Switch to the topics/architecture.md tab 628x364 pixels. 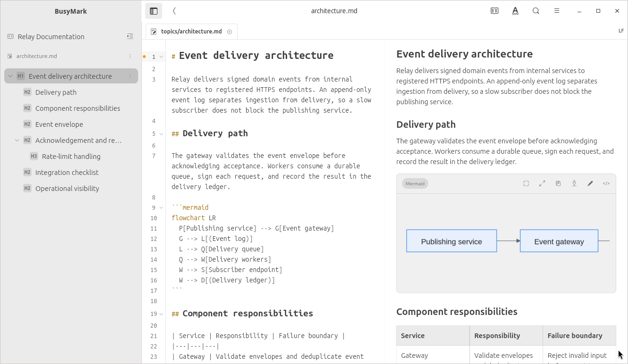[x=191, y=32]
